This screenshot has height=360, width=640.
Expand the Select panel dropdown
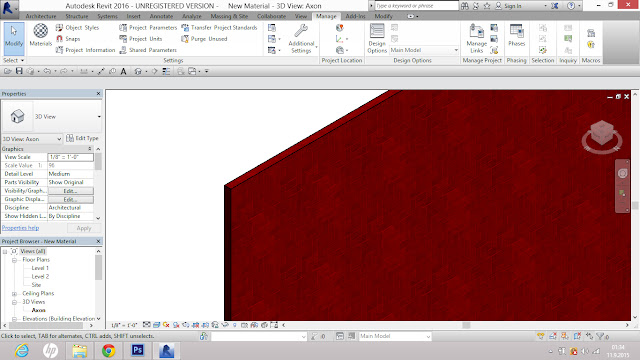[14, 60]
